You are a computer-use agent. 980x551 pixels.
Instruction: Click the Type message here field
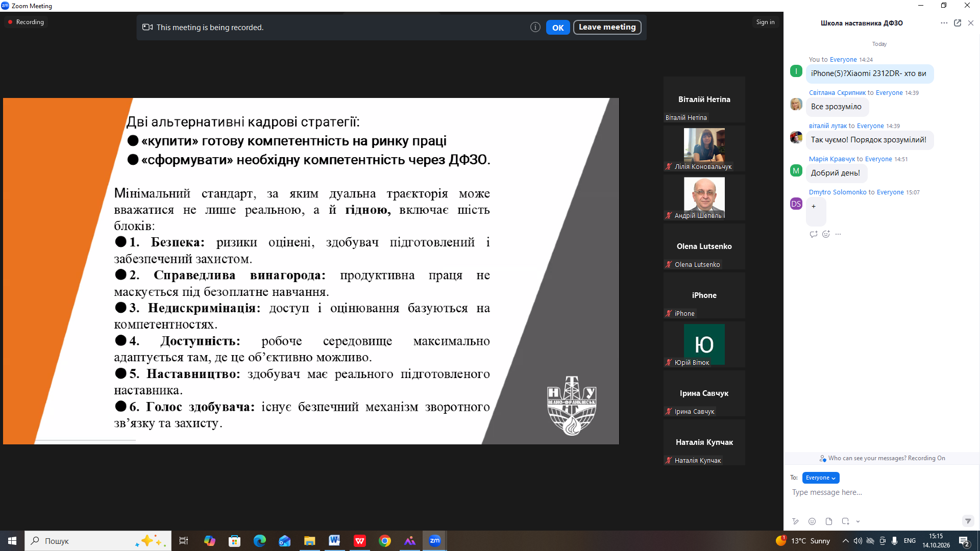click(881, 492)
